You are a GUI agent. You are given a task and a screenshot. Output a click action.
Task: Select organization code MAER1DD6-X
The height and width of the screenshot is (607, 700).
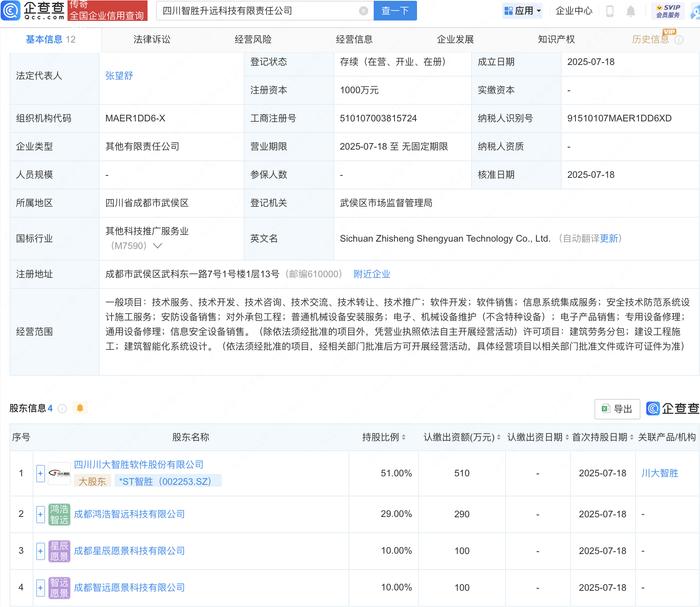point(135,118)
